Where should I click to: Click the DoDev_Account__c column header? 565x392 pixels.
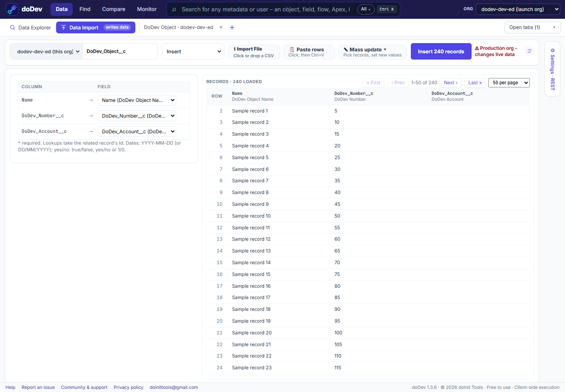click(452, 96)
